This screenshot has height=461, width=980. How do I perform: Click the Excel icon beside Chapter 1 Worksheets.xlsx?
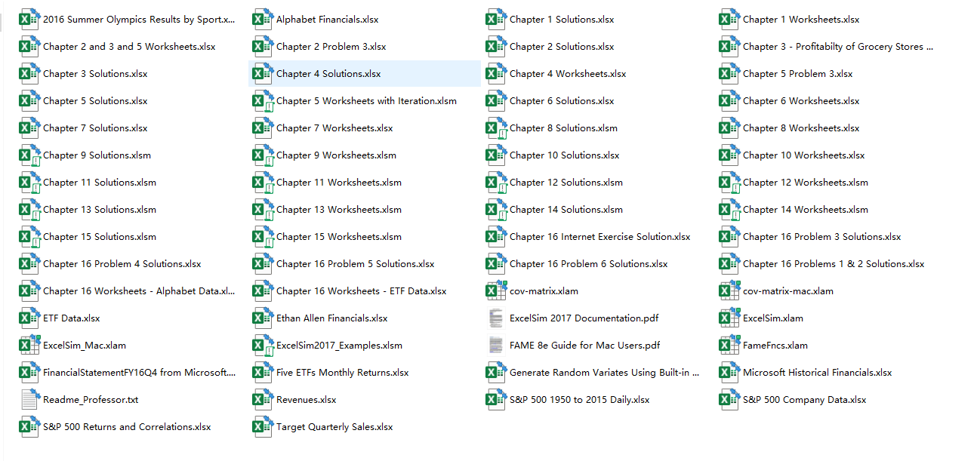[729, 20]
